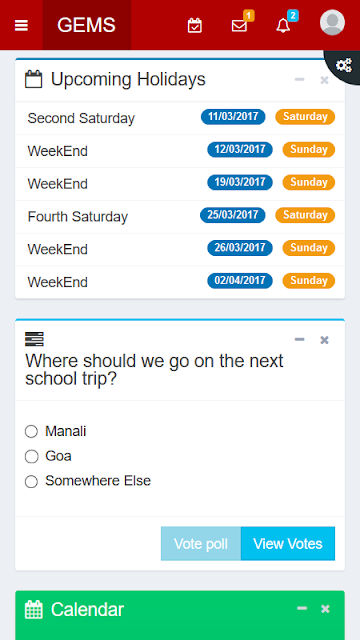Open the user profile avatar
Viewport: 360px width, 640px height.
332,22
